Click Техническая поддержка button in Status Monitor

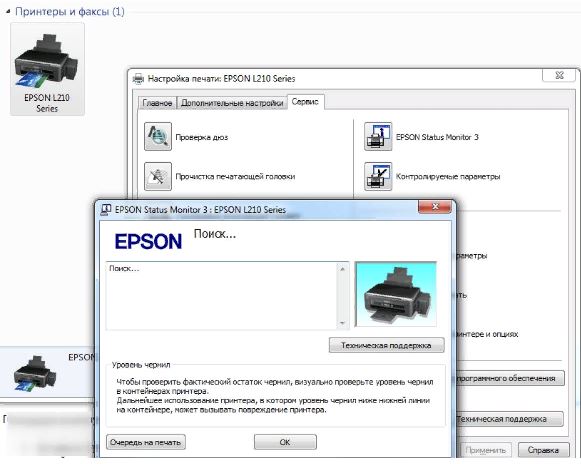386,345
